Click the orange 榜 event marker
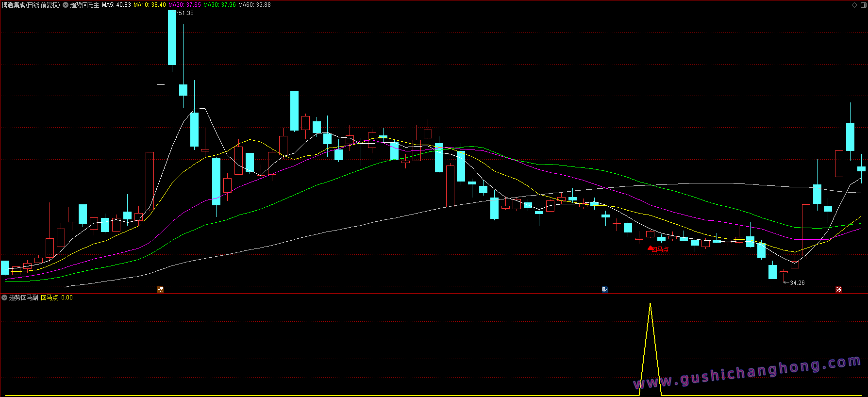 pos(161,290)
